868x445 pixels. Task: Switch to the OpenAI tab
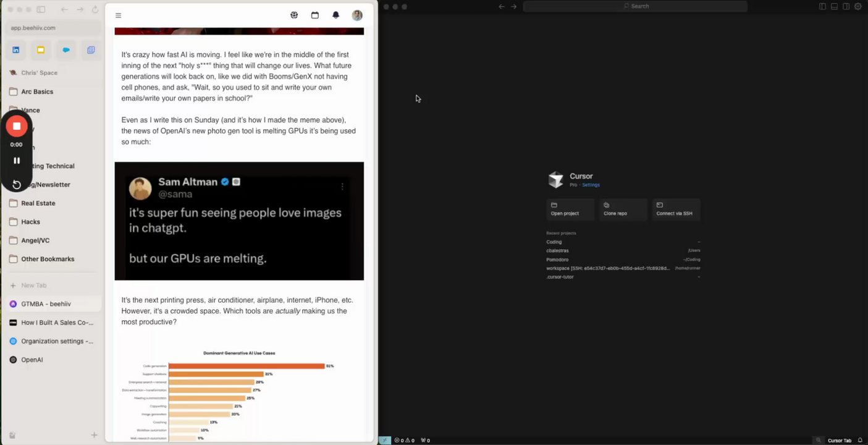[x=53, y=360]
